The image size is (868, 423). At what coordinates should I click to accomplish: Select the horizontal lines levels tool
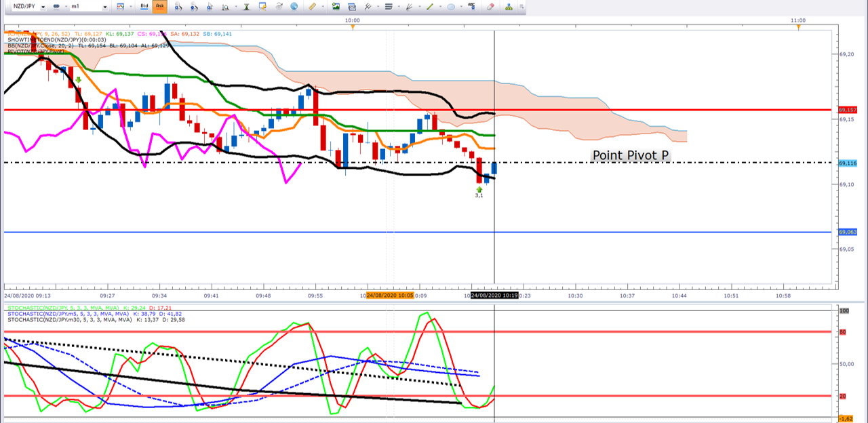click(389, 6)
